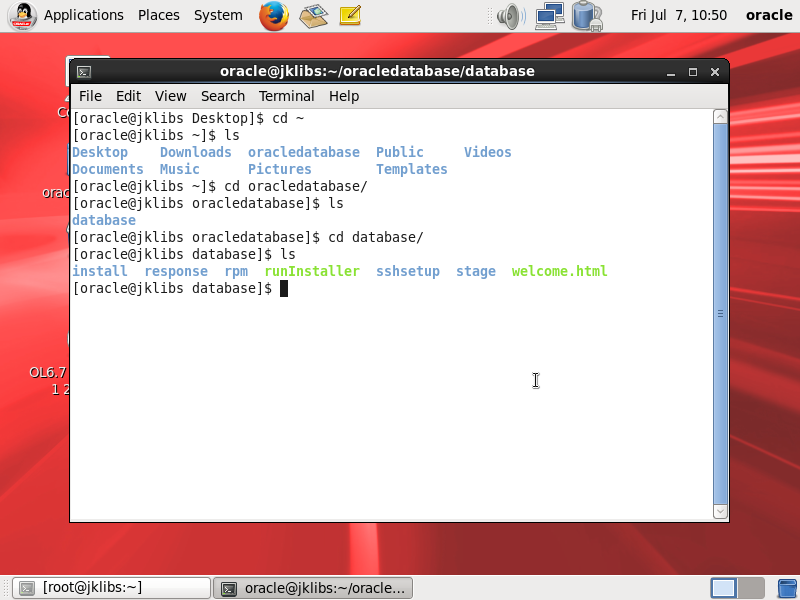Click the terminal vertical scrollbar thumb
The width and height of the screenshot is (800, 600).
pos(720,313)
